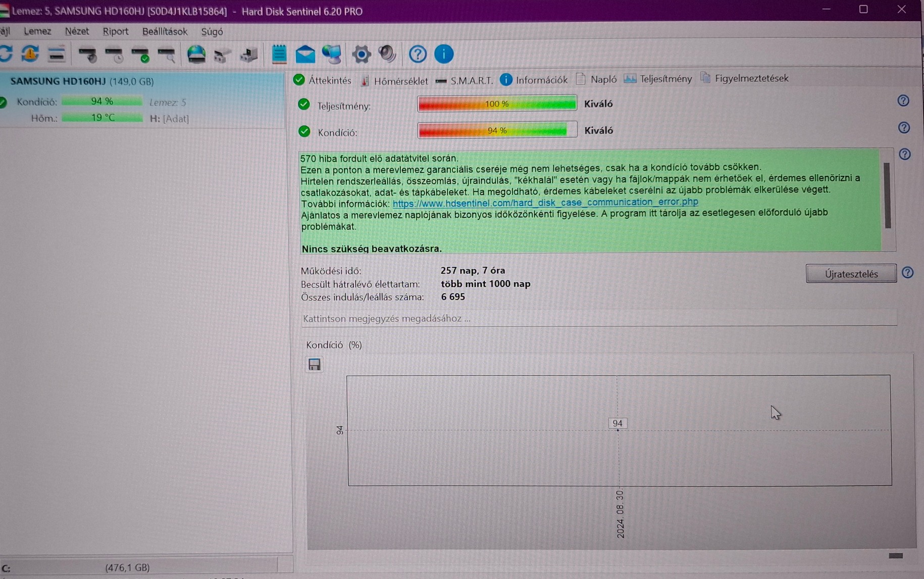Click the blue info about icon
The height and width of the screenshot is (579, 924).
point(444,54)
